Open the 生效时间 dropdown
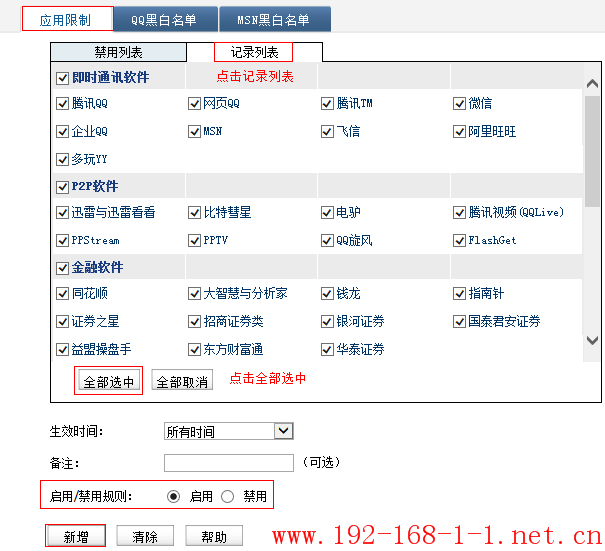 [x=228, y=431]
